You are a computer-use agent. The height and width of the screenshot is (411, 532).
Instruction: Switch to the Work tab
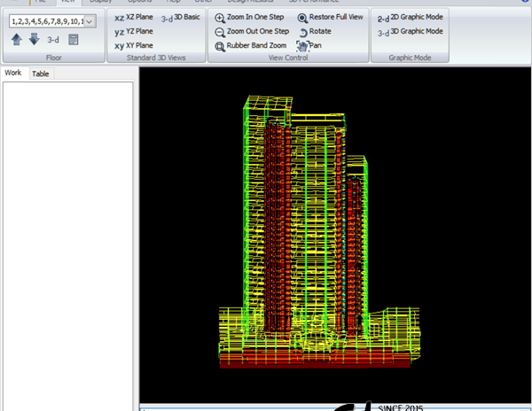click(13, 74)
